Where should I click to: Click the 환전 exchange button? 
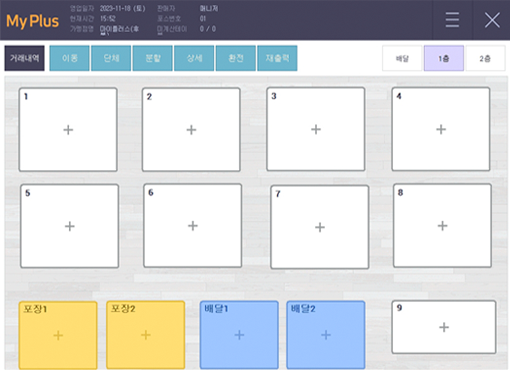pos(236,58)
